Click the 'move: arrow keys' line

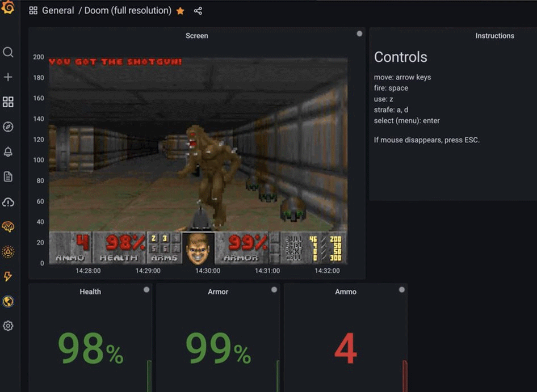(402, 77)
